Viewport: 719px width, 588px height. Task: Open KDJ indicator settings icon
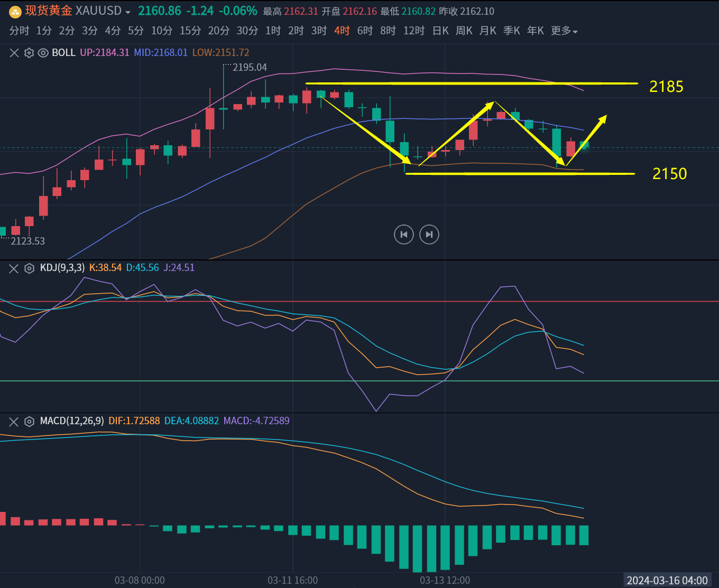pos(30,268)
